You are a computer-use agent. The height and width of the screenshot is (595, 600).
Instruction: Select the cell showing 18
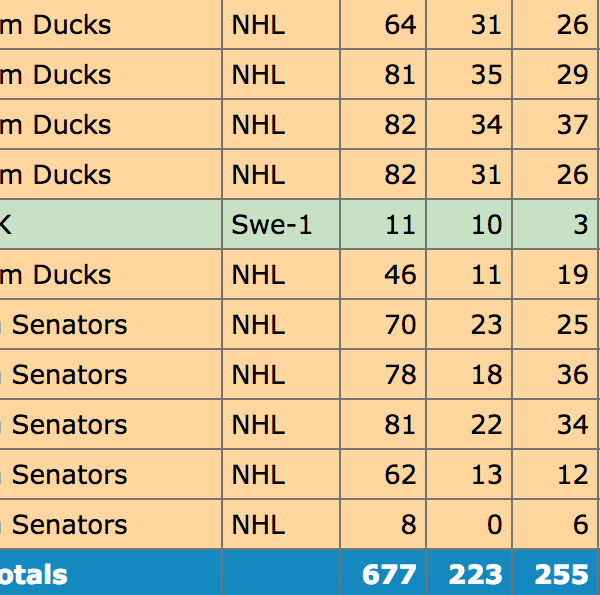click(x=486, y=375)
